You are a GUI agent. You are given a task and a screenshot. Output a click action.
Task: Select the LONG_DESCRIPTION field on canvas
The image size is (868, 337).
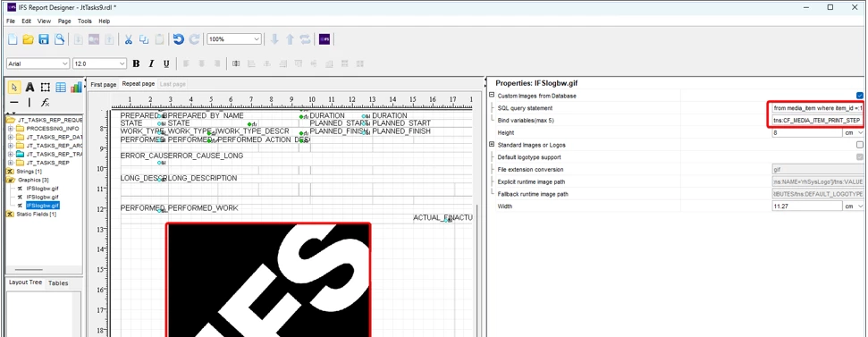coord(203,178)
